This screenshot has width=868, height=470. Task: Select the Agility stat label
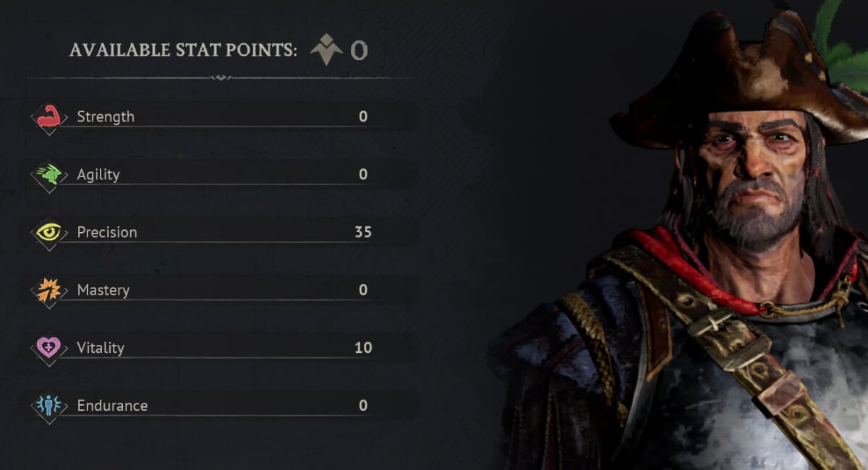(x=98, y=174)
